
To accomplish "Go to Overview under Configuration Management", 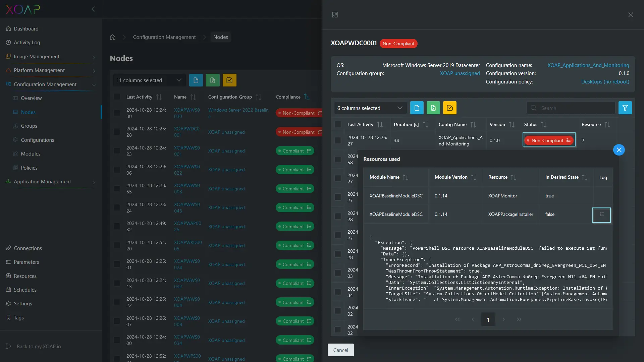I will pos(31,98).
